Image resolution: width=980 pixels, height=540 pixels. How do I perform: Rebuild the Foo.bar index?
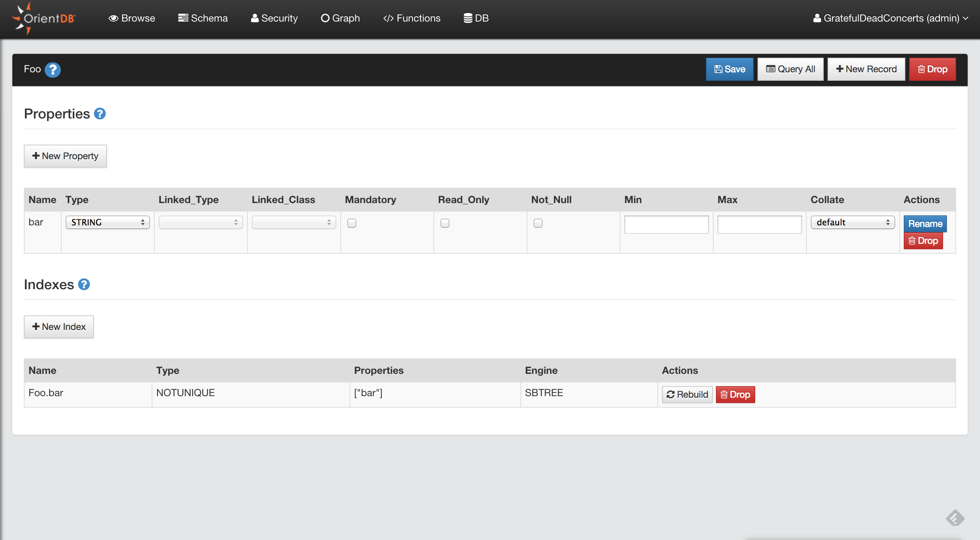tap(687, 395)
